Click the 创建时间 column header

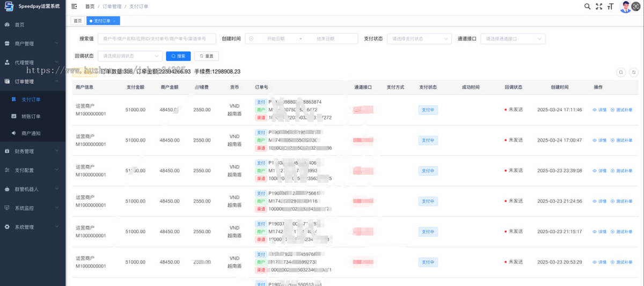tap(560, 87)
